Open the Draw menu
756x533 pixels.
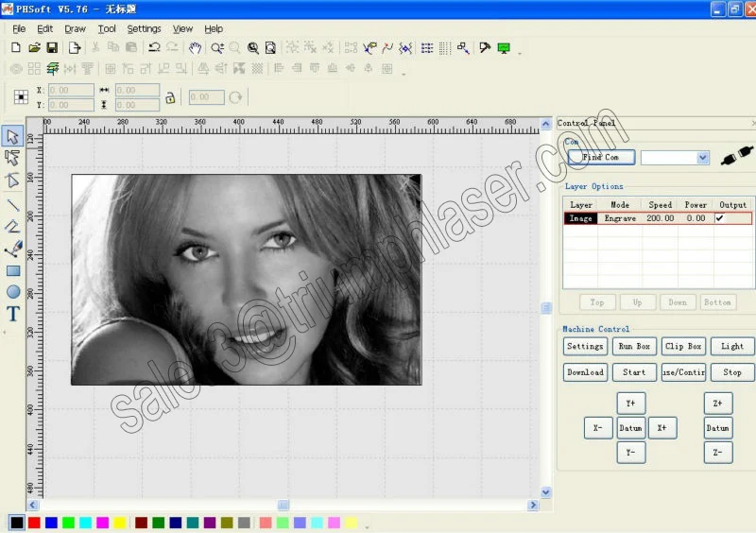point(75,29)
